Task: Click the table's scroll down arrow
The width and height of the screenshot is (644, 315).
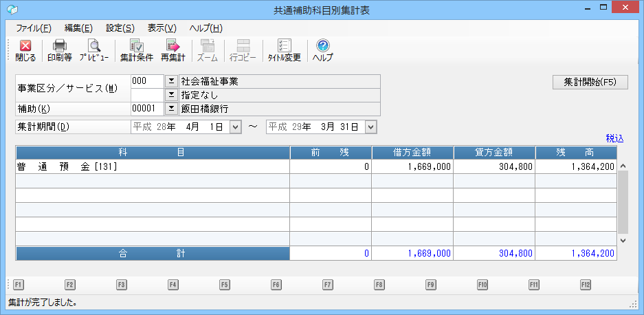Action: coord(623,241)
